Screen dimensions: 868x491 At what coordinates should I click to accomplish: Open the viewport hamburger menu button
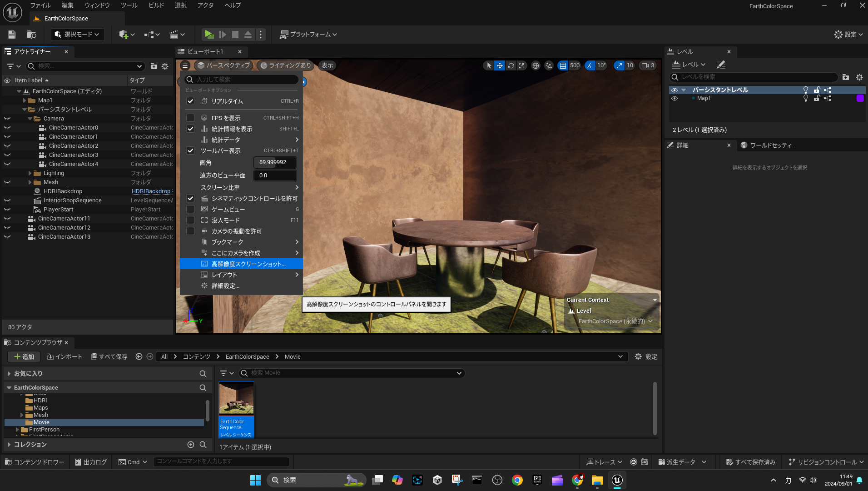coord(185,65)
